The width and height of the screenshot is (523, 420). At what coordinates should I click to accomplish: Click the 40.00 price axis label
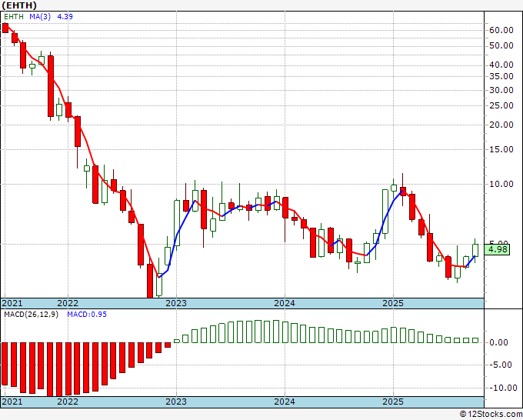pos(501,65)
